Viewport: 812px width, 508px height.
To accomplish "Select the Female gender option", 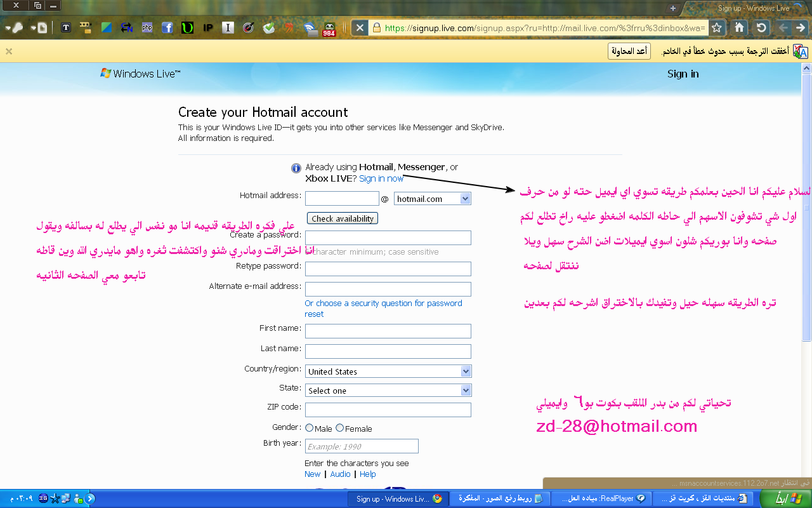I will [340, 428].
